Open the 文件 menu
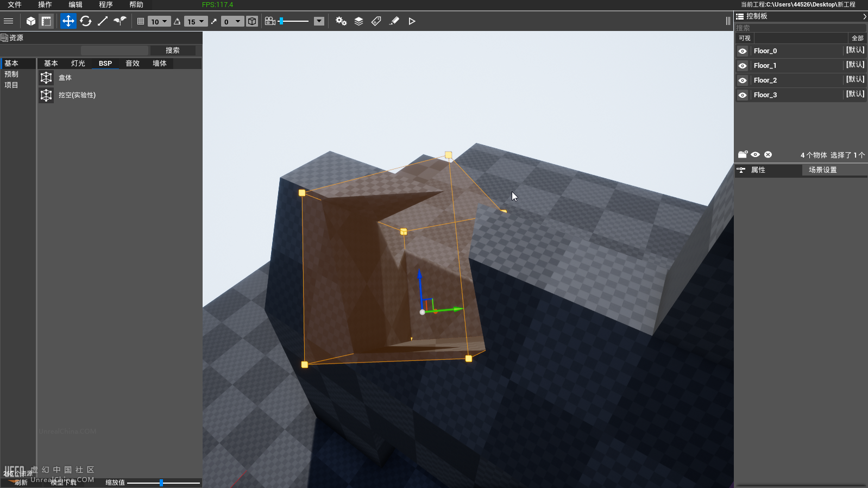Viewport: 868px width, 488px height. (15, 5)
